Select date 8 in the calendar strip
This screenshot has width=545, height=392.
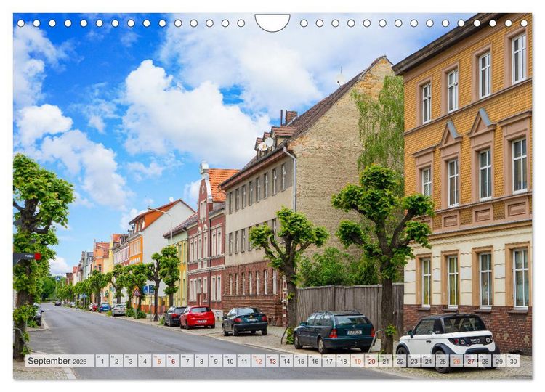(201, 361)
